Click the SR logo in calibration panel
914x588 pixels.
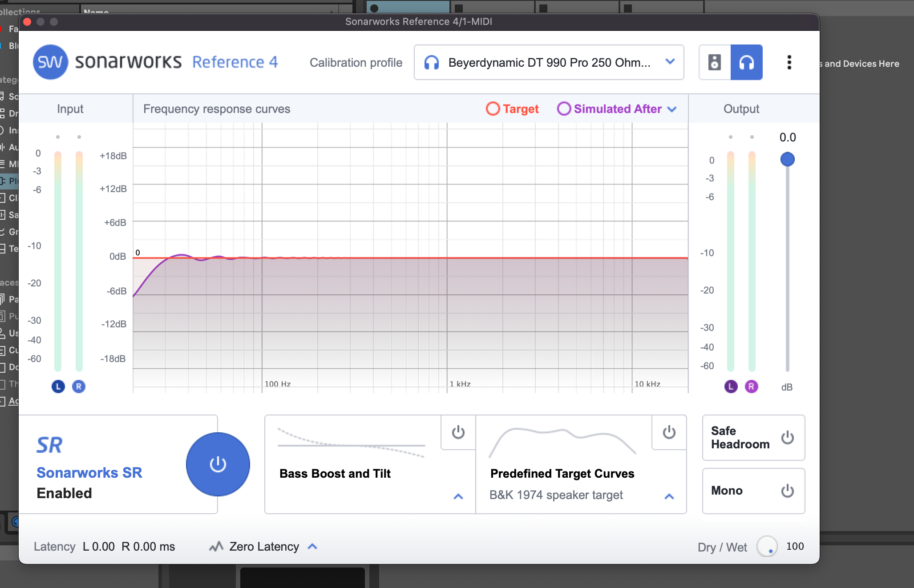coord(49,445)
